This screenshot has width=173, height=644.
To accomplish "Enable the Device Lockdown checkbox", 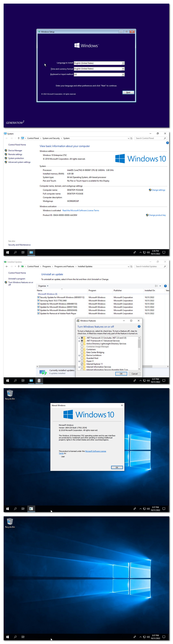I will 82,355.
